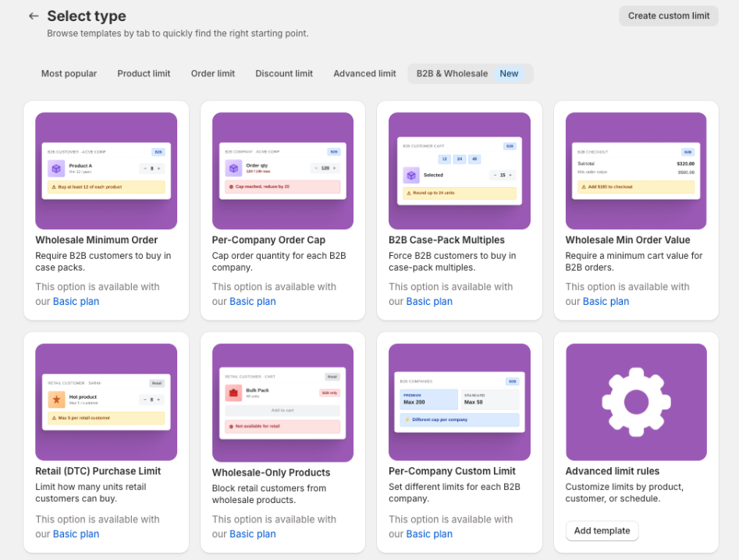Select the B2B & Wholesale tab

point(470,73)
